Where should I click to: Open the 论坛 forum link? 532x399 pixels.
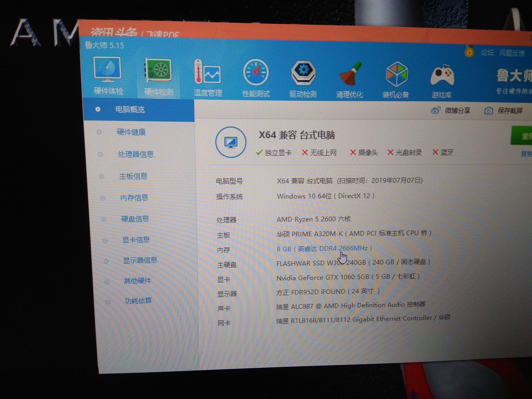tap(487, 52)
